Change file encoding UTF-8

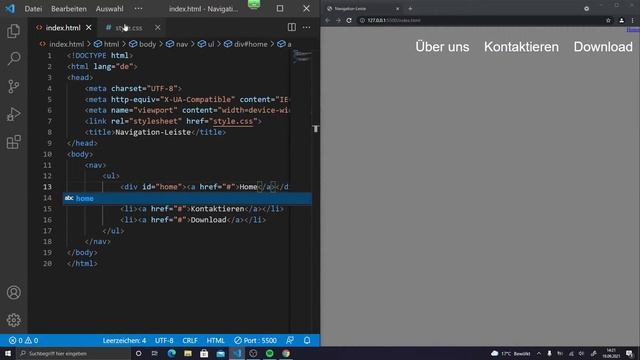164,340
